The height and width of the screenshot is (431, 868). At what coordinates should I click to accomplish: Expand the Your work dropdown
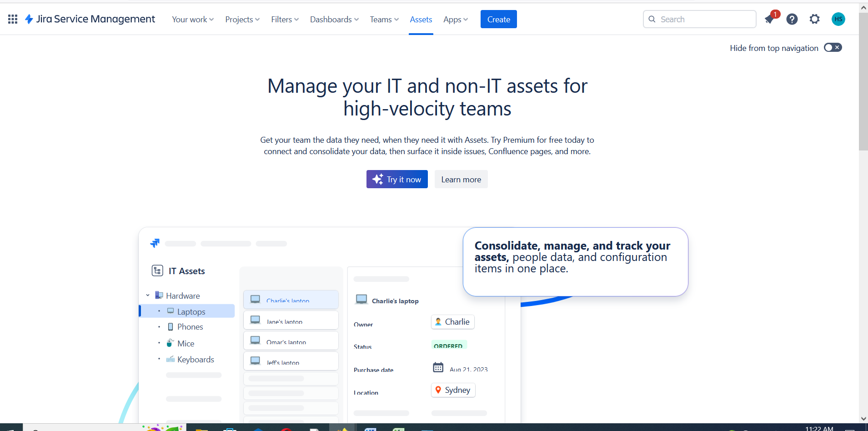(193, 20)
